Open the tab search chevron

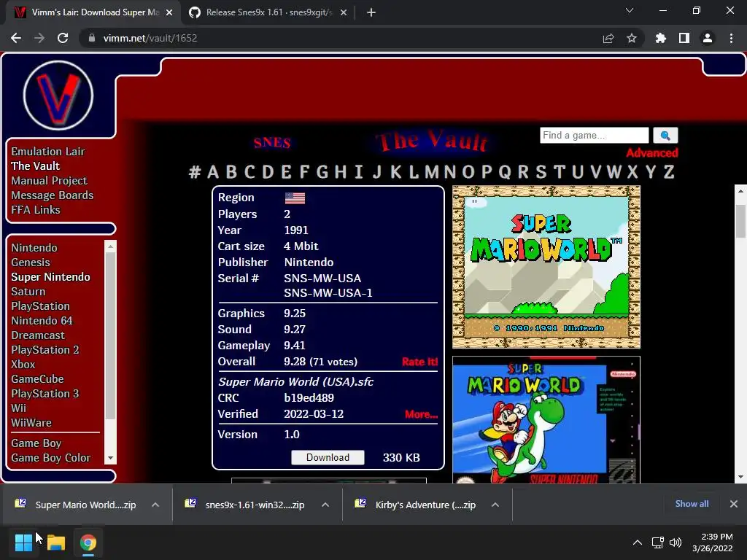click(x=630, y=10)
